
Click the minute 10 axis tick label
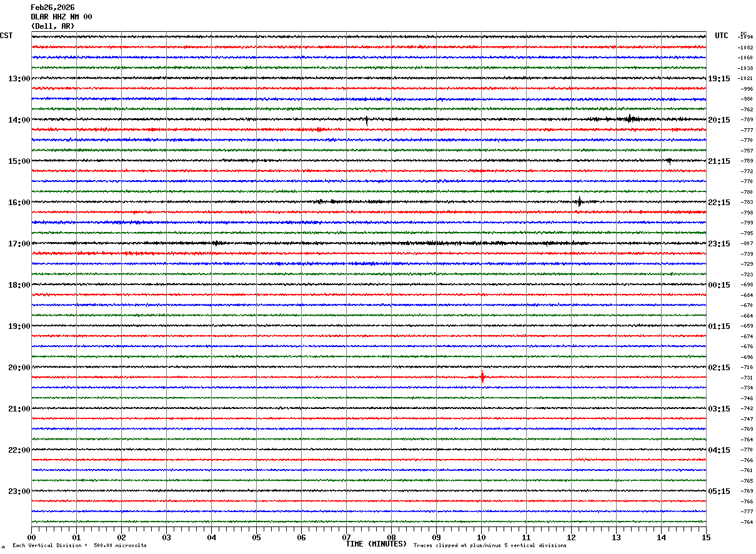click(x=481, y=537)
